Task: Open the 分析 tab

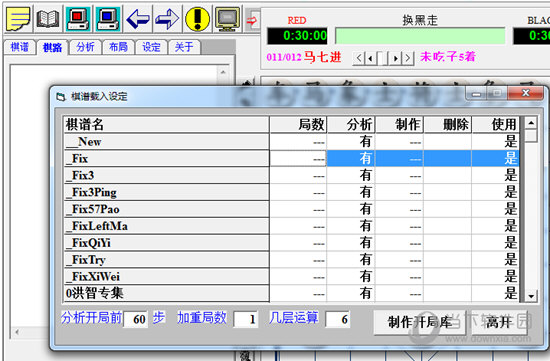Action: (85, 47)
